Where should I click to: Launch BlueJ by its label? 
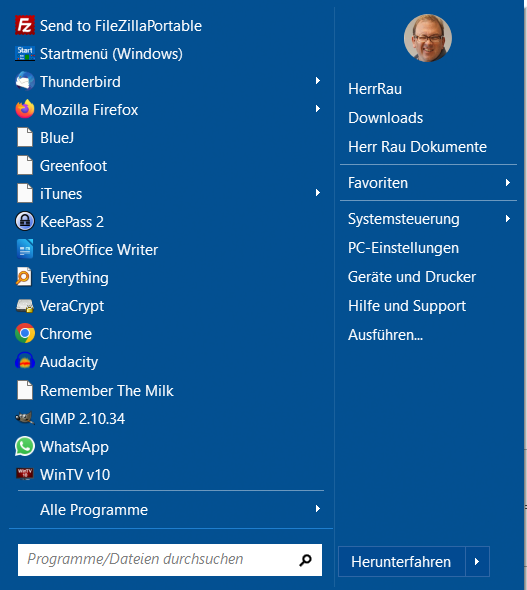(x=57, y=138)
